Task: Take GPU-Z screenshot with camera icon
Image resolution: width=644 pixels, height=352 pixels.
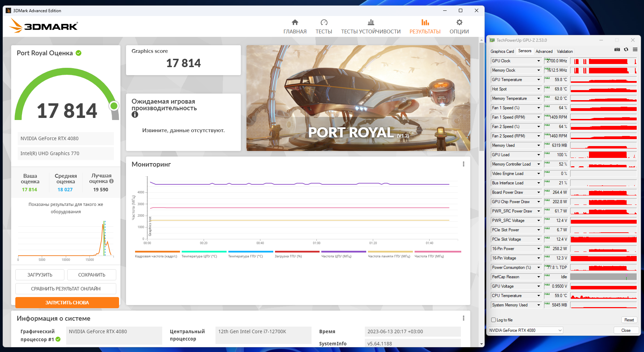Action: [617, 49]
